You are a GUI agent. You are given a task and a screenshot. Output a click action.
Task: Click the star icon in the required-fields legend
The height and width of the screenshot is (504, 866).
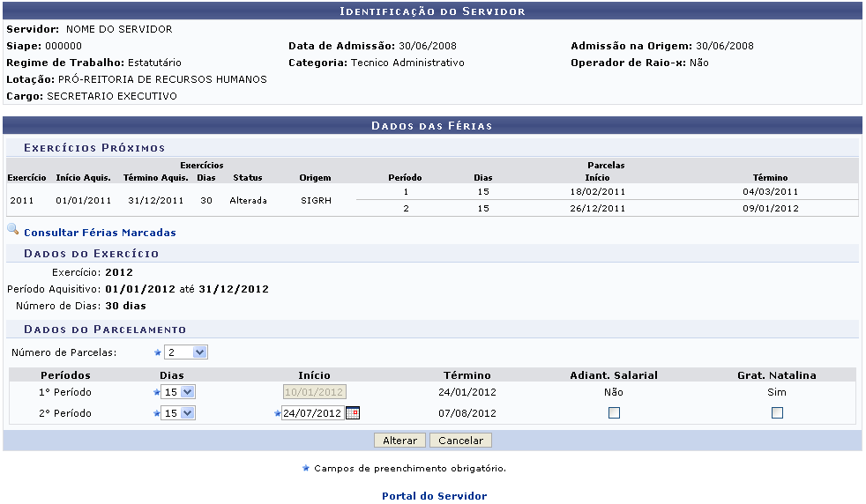306,468
